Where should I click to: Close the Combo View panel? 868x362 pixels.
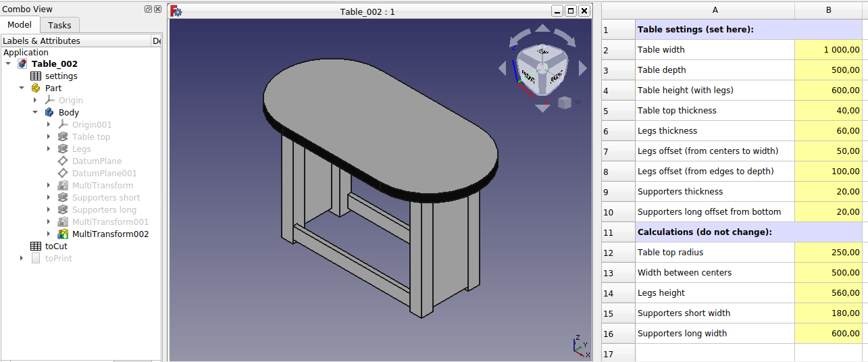(x=157, y=9)
